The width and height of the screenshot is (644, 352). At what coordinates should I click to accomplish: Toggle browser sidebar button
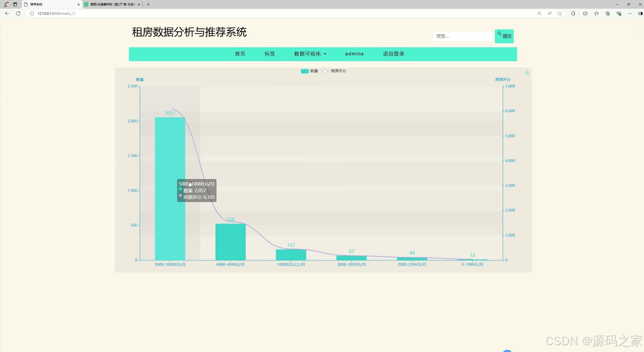pos(640,13)
